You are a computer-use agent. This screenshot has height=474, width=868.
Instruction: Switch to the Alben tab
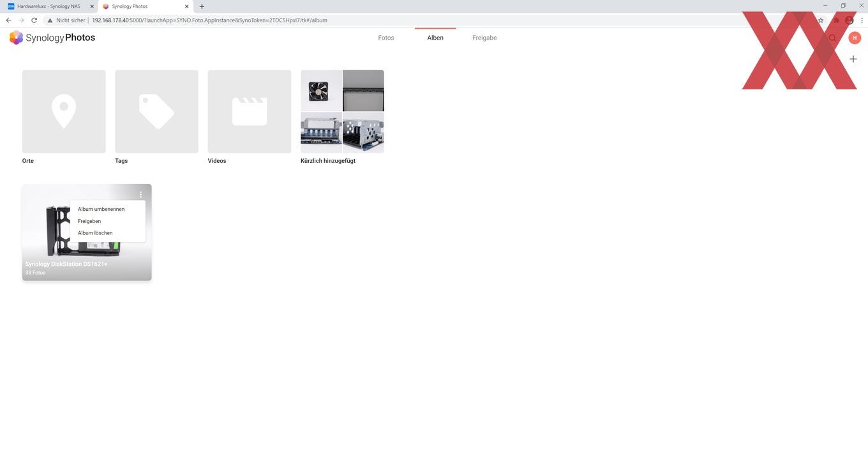tap(435, 38)
